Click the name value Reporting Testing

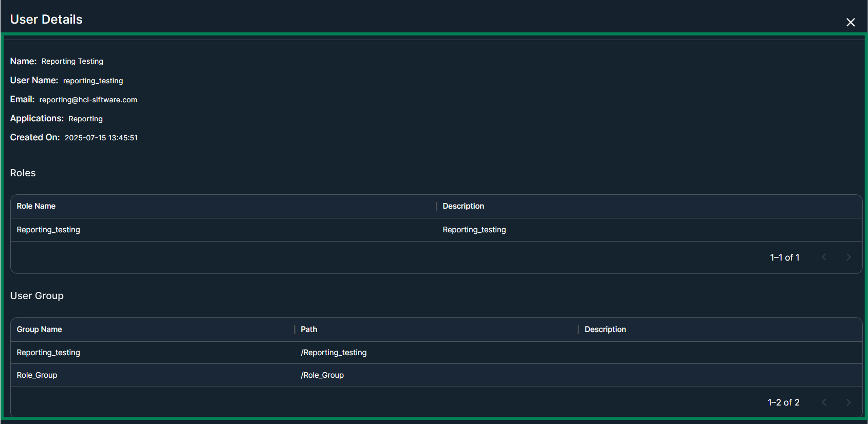click(72, 61)
